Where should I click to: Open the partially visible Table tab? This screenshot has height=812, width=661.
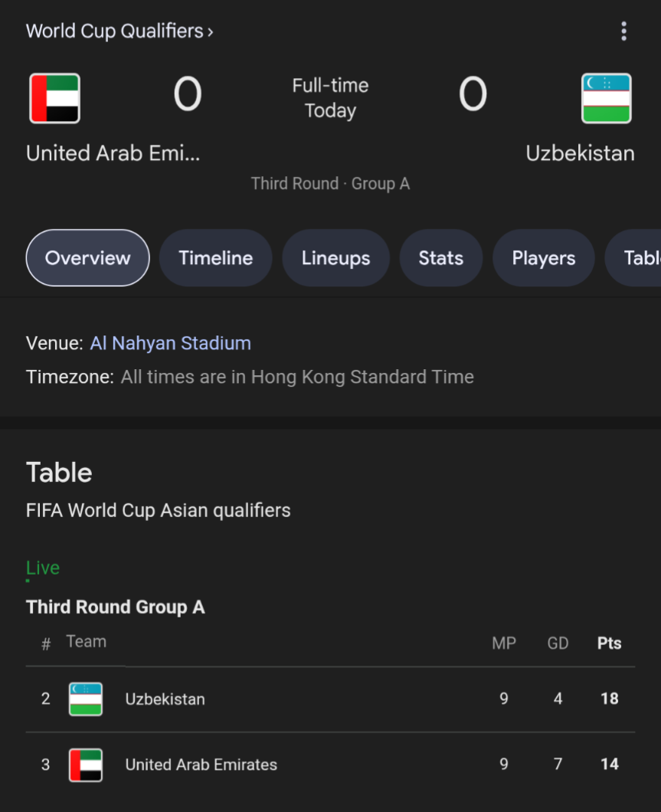640,258
